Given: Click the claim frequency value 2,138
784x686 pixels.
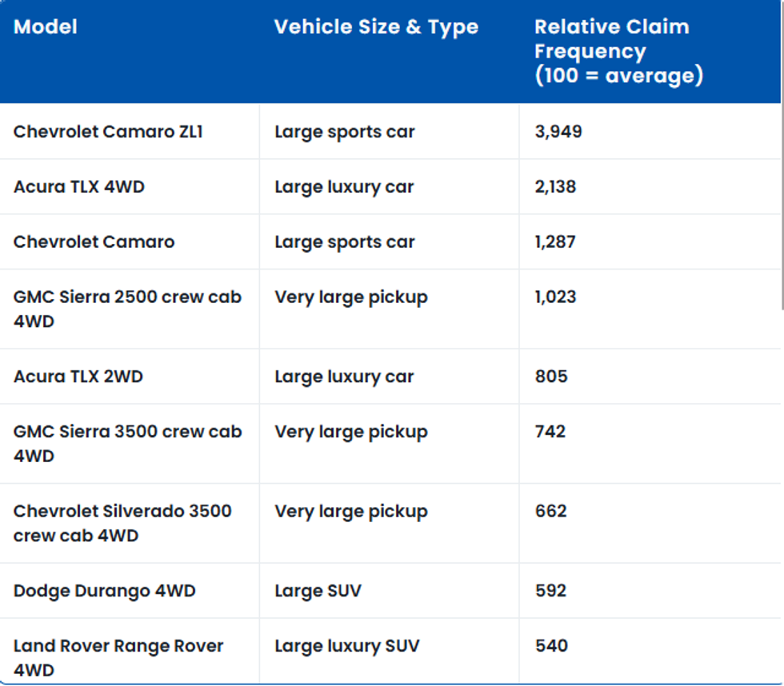Looking at the screenshot, I should (555, 187).
